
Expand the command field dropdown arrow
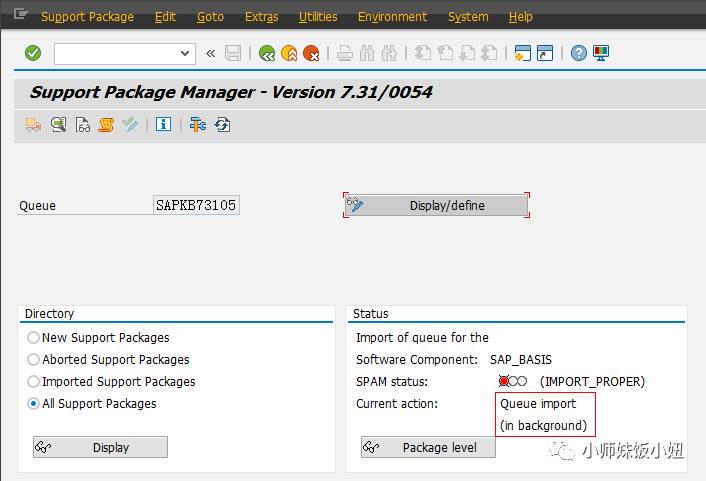pos(185,53)
